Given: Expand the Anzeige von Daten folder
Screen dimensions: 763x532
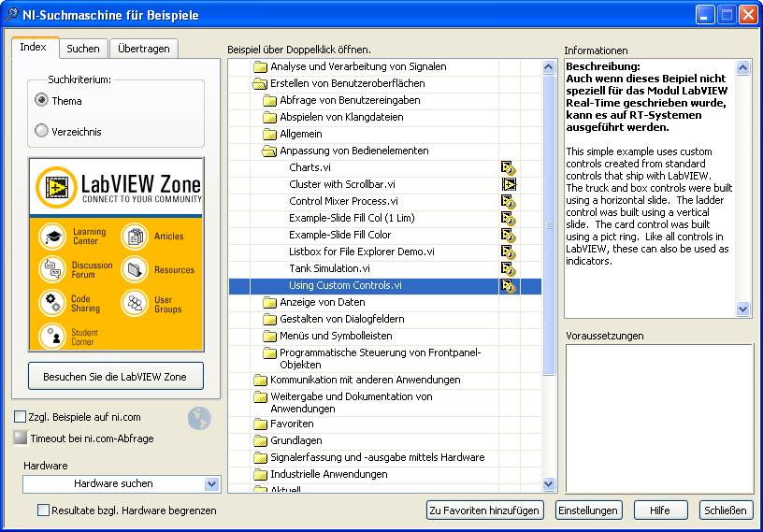Looking at the screenshot, I should (269, 302).
